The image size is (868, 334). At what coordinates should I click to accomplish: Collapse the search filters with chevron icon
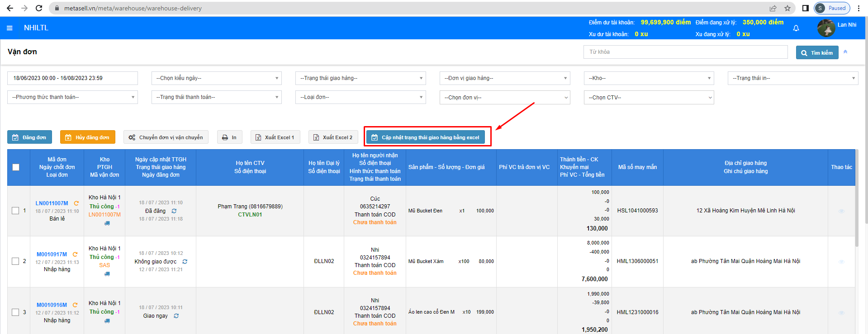coord(845,52)
